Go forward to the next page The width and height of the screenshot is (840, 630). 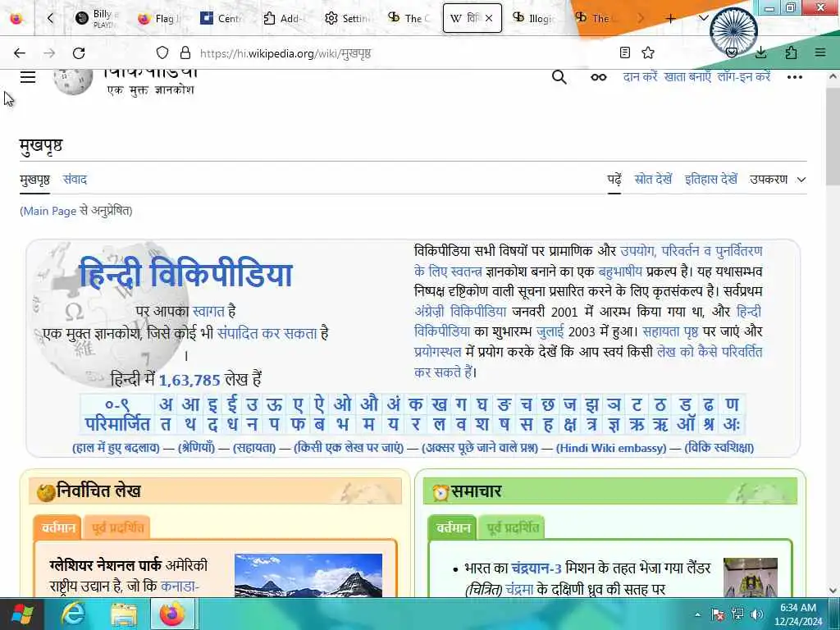pos(49,53)
